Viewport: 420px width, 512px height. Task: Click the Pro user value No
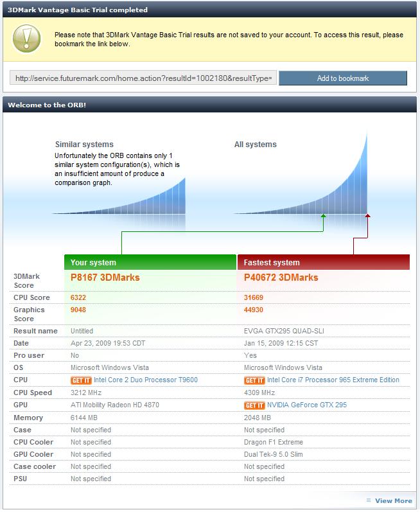point(74,356)
